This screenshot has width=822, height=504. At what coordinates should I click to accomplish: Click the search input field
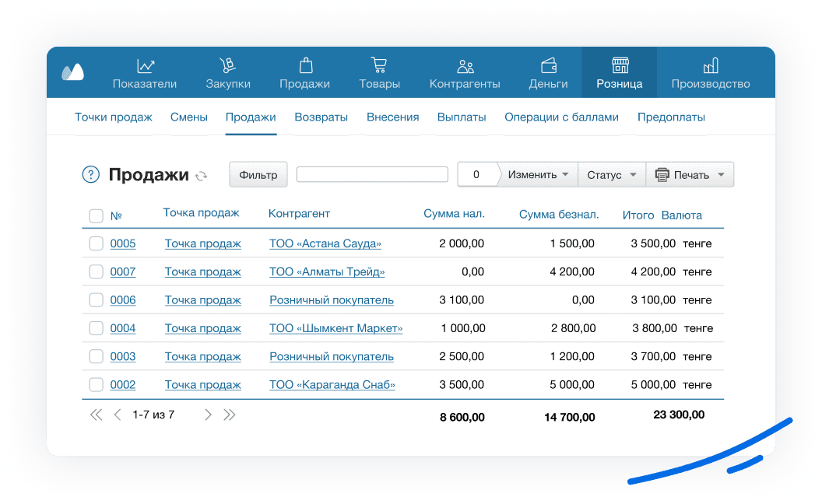point(372,175)
